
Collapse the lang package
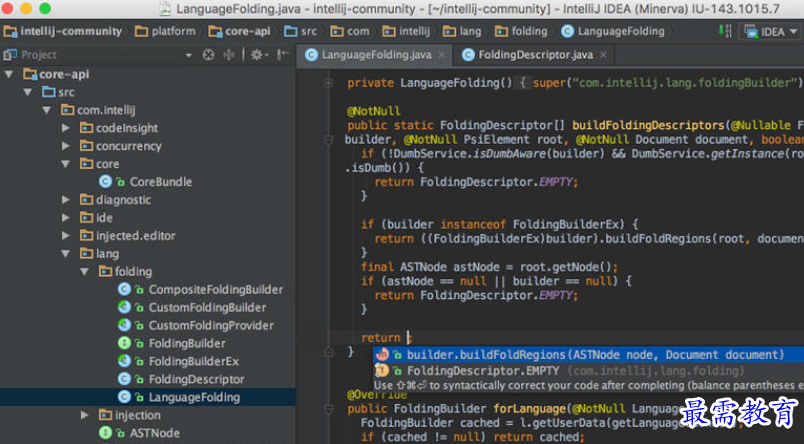(x=66, y=254)
